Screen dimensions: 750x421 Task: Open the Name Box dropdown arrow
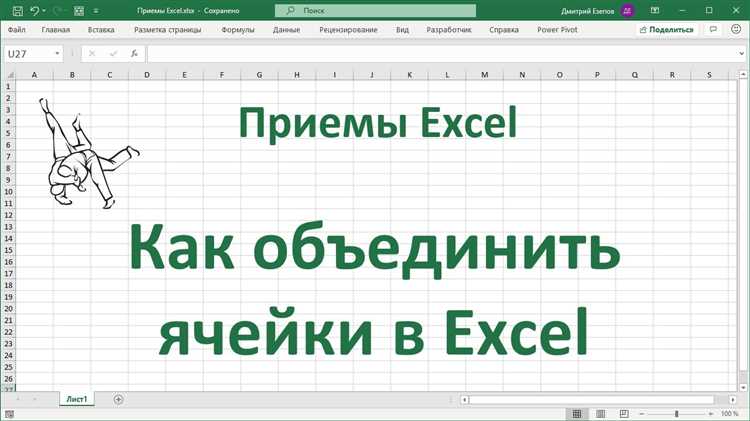(x=57, y=54)
